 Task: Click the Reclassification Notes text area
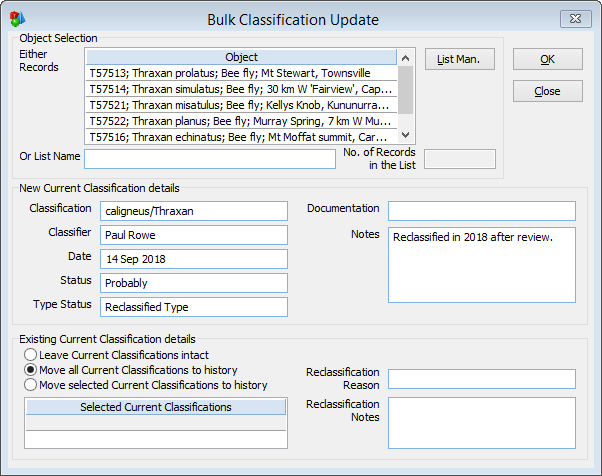pos(482,423)
